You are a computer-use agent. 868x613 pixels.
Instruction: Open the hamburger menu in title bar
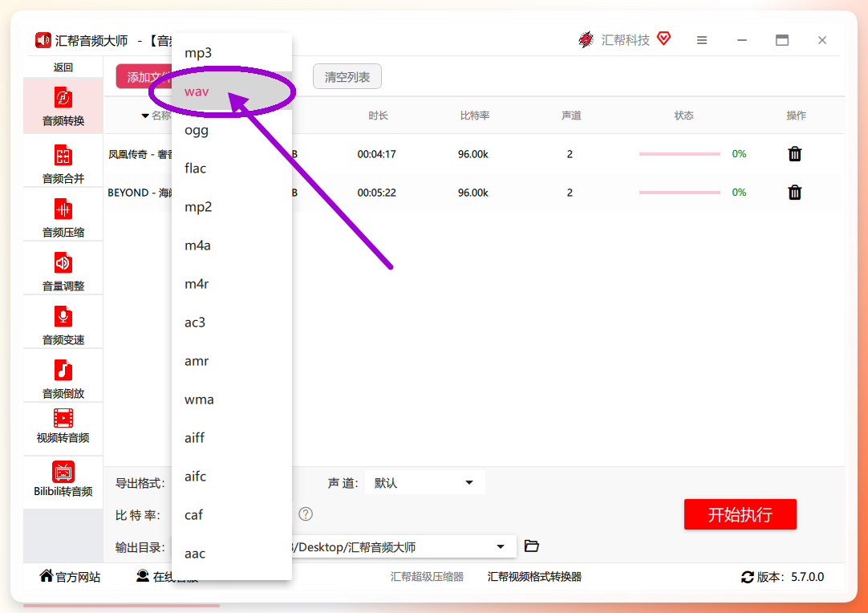click(x=702, y=40)
